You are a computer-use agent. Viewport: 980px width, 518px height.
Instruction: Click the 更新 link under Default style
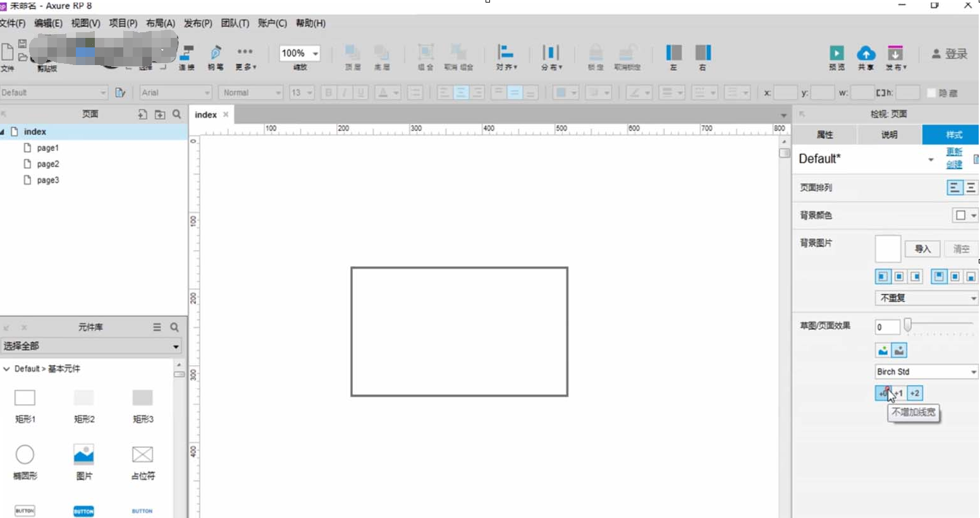coord(954,152)
